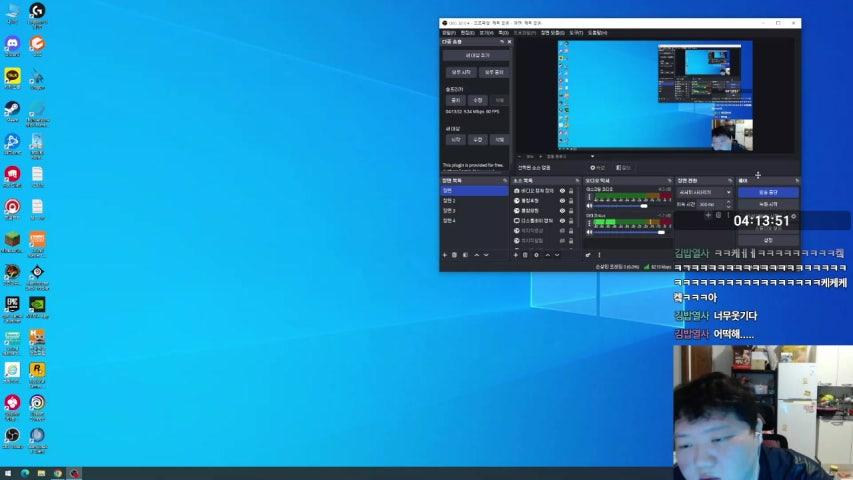Open the Steam desktop shortcut
Screen dimensions: 853x480
(12, 110)
